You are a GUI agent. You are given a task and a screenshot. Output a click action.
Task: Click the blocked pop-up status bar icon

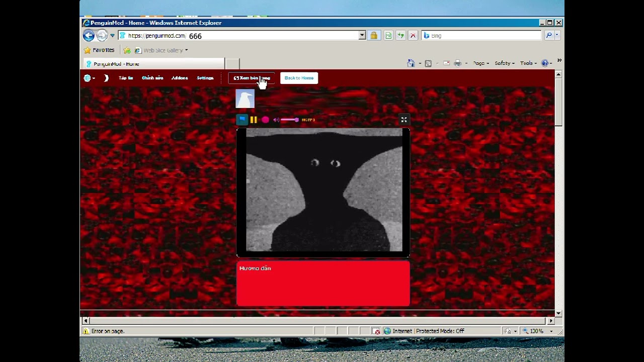tap(377, 331)
